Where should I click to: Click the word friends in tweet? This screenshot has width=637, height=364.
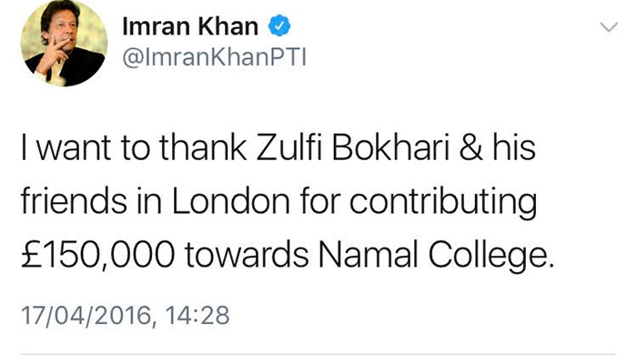pyautogui.click(x=74, y=201)
